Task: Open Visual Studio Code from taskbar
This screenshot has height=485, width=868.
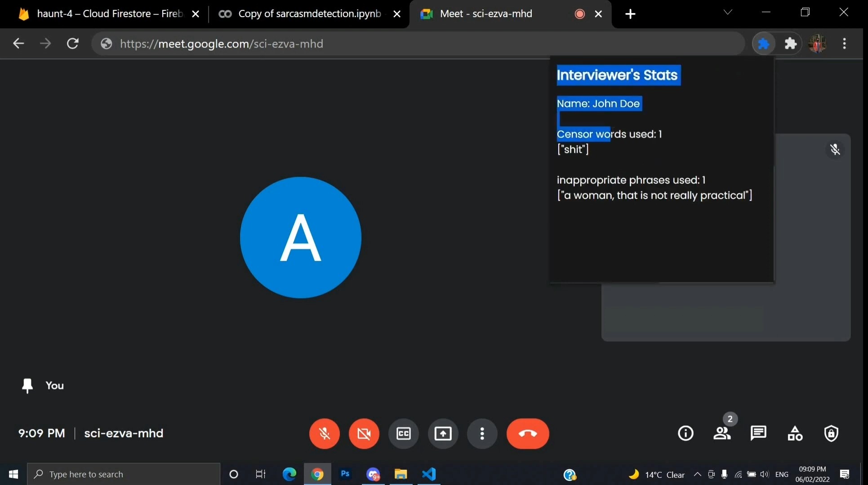Action: (x=429, y=474)
